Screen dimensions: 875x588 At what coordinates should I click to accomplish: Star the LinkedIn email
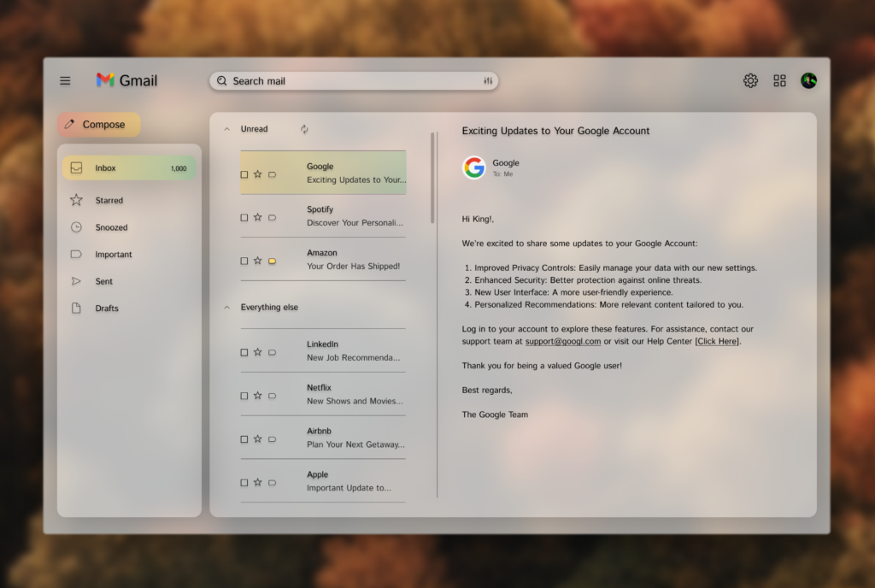click(x=257, y=352)
